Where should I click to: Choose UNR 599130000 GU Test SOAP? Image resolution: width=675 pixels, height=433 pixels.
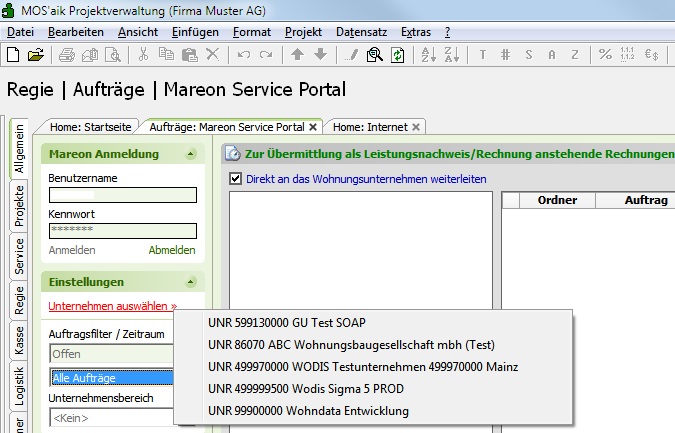(373, 323)
